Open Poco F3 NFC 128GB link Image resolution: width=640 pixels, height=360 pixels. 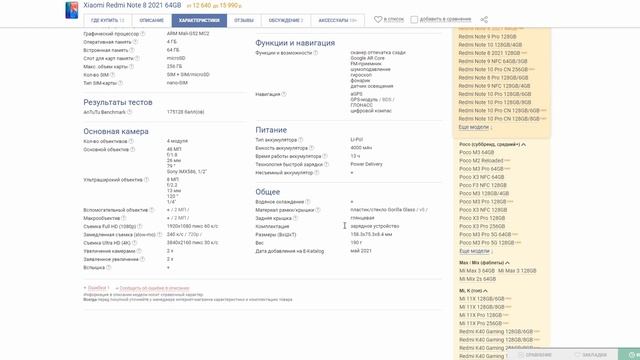click(483, 185)
